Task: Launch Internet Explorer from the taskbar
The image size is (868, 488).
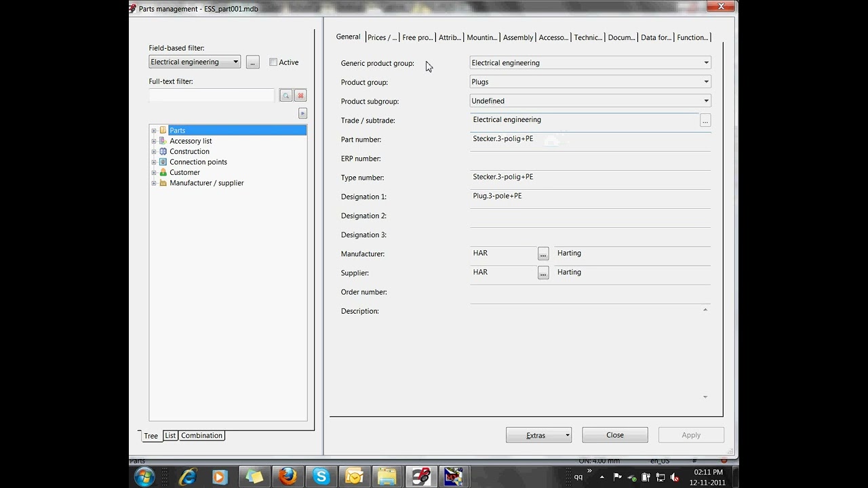Action: coord(188,476)
